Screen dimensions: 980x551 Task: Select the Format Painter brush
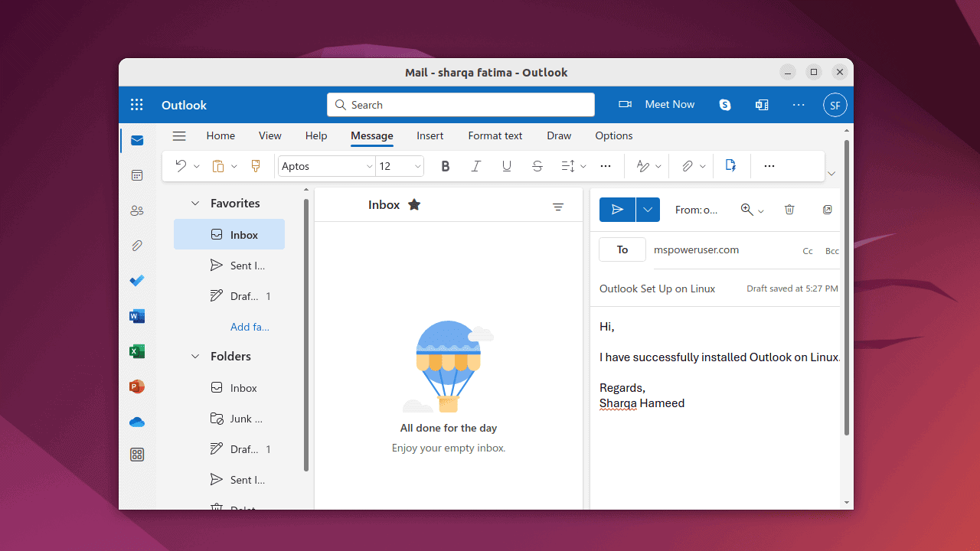[256, 166]
